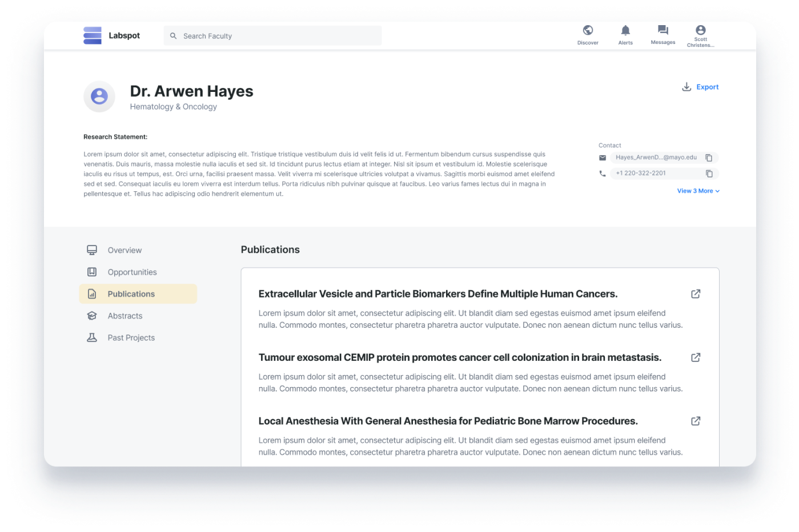
Task: Click the Opportunities bookmark icon
Action: click(92, 272)
